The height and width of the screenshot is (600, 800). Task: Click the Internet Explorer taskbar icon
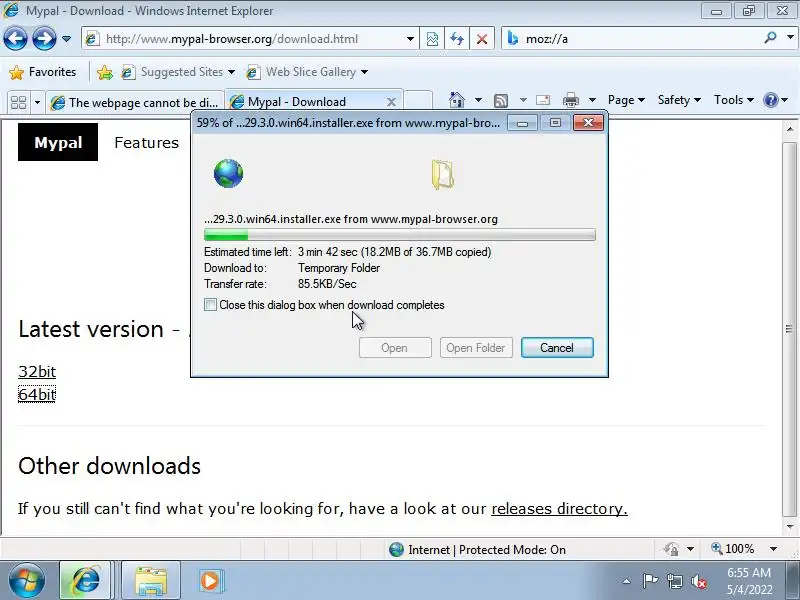(x=85, y=581)
